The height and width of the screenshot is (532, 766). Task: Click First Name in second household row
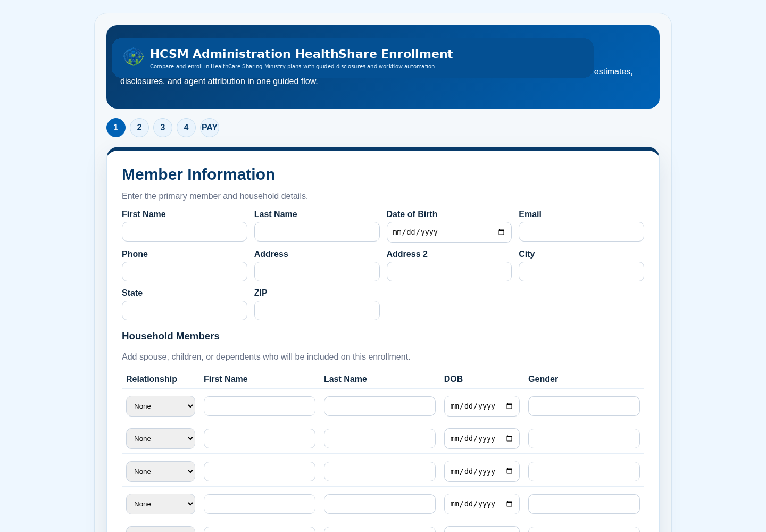260,439
